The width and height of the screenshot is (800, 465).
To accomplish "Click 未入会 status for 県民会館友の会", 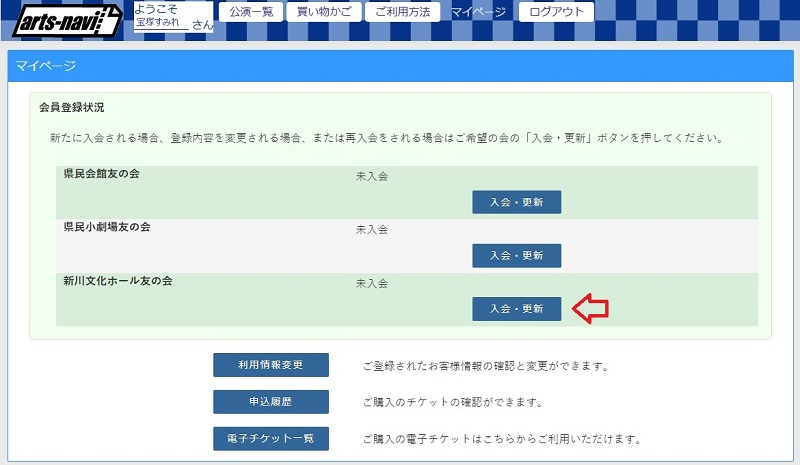I will coord(372,177).
